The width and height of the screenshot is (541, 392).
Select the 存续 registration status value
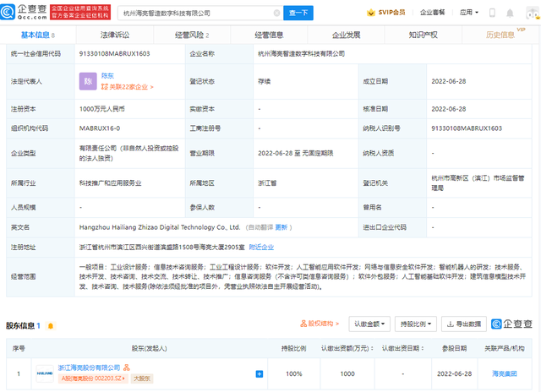click(264, 81)
